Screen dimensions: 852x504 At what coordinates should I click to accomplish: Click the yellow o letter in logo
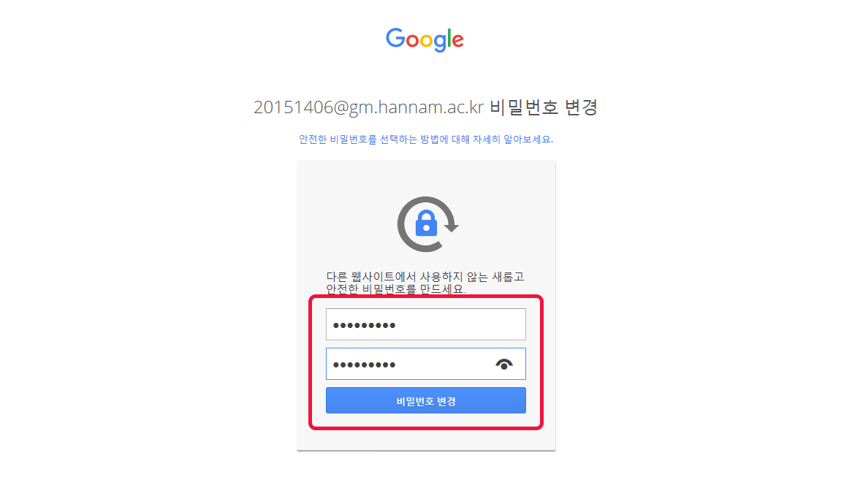pyautogui.click(x=427, y=42)
